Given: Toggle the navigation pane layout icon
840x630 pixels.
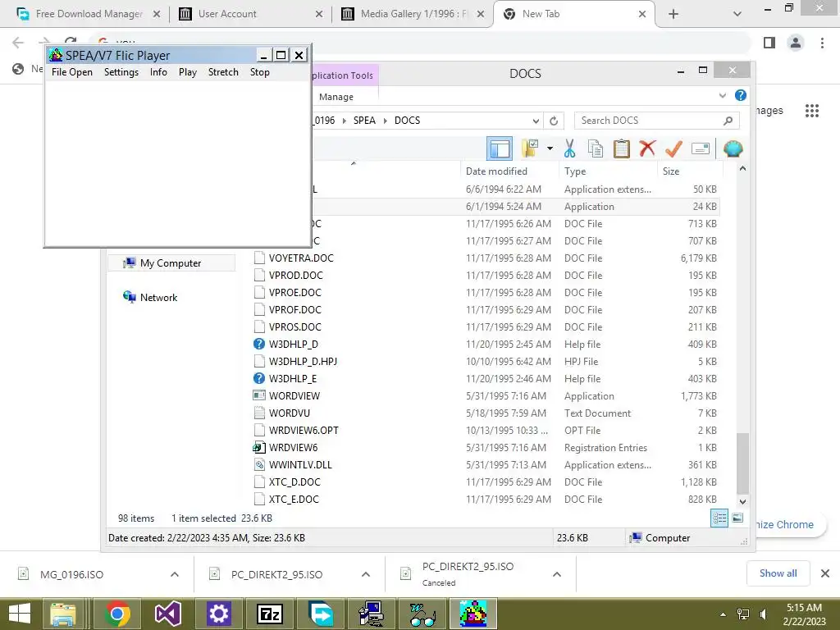Looking at the screenshot, I should pos(500,149).
